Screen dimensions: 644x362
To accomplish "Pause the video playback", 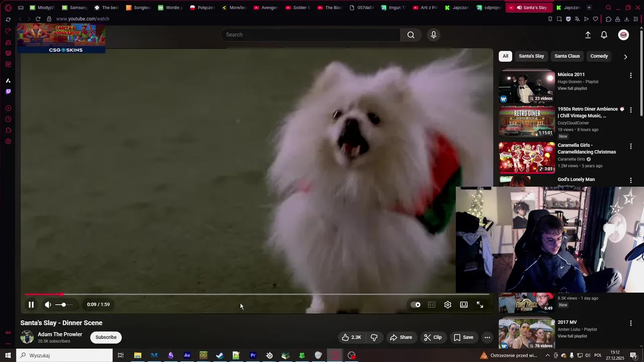I will click(x=31, y=305).
